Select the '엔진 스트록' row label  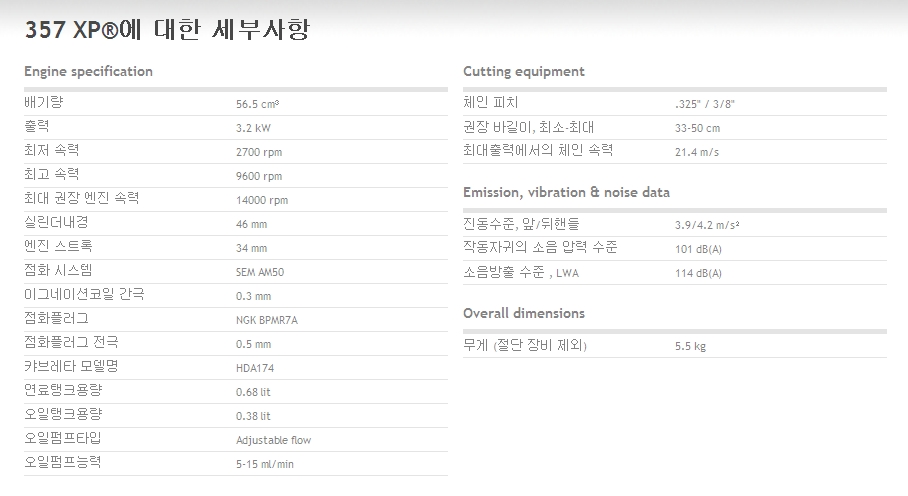58,247
